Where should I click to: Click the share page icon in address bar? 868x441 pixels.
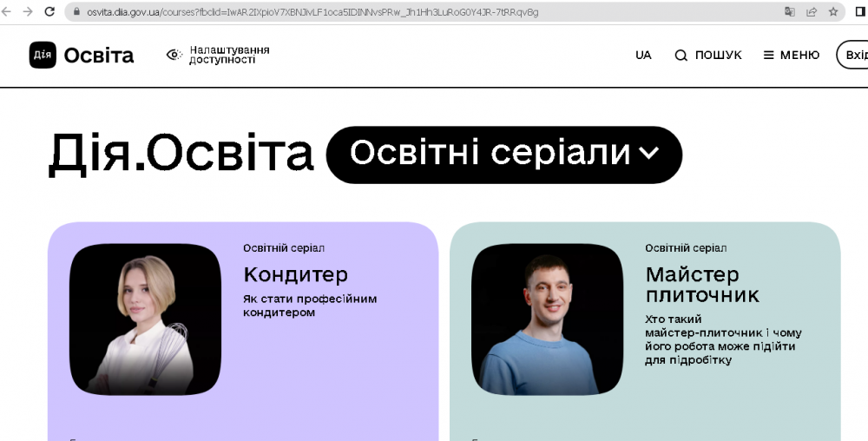pyautogui.click(x=812, y=12)
